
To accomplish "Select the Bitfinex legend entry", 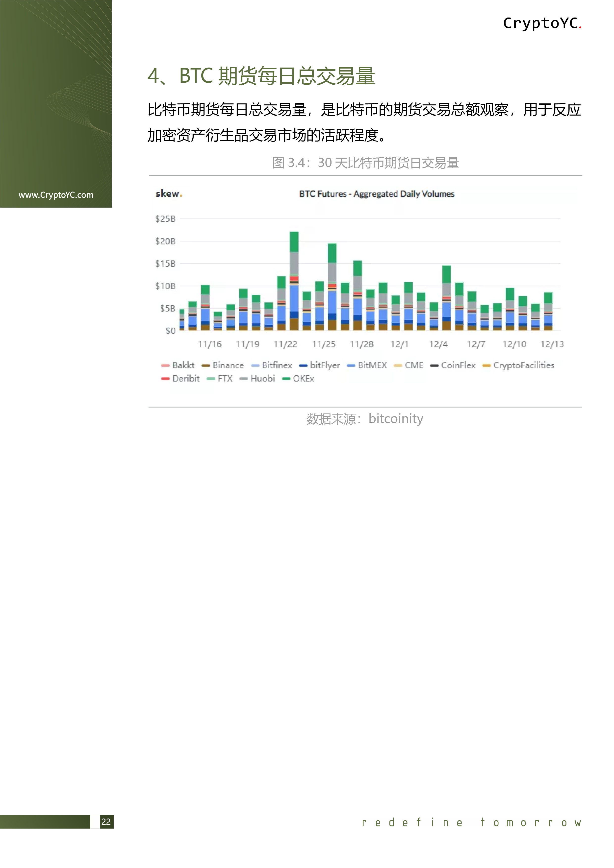I will (272, 365).
